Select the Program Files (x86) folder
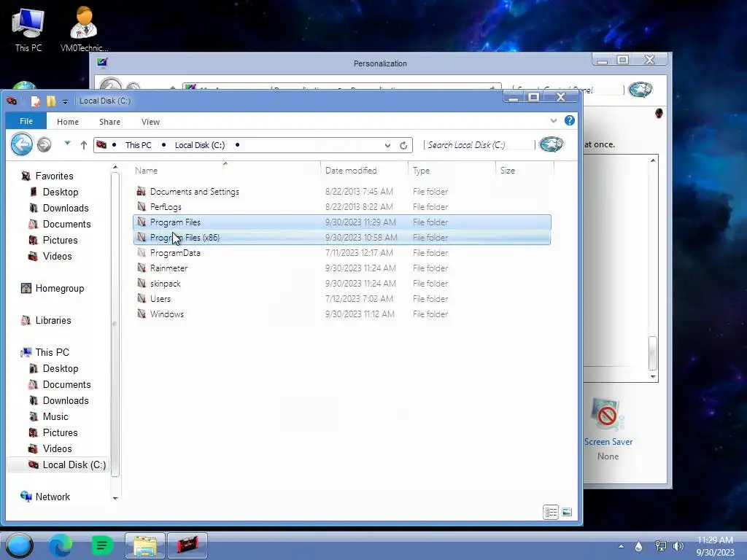The image size is (747, 560). [341, 237]
